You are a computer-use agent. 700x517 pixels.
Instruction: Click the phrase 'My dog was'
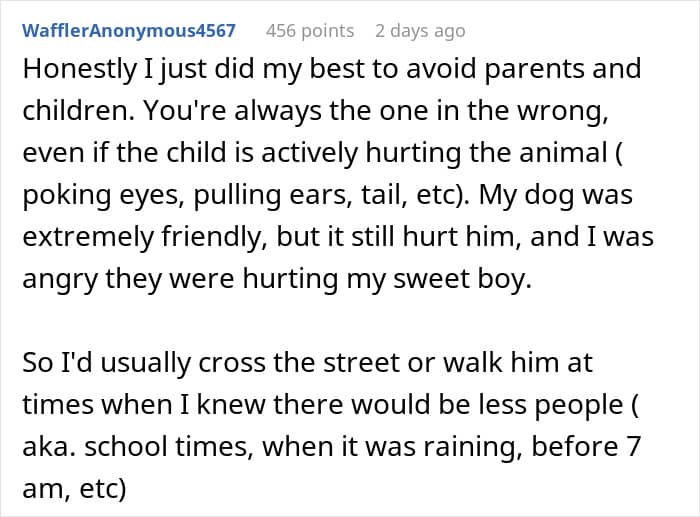(x=556, y=195)
